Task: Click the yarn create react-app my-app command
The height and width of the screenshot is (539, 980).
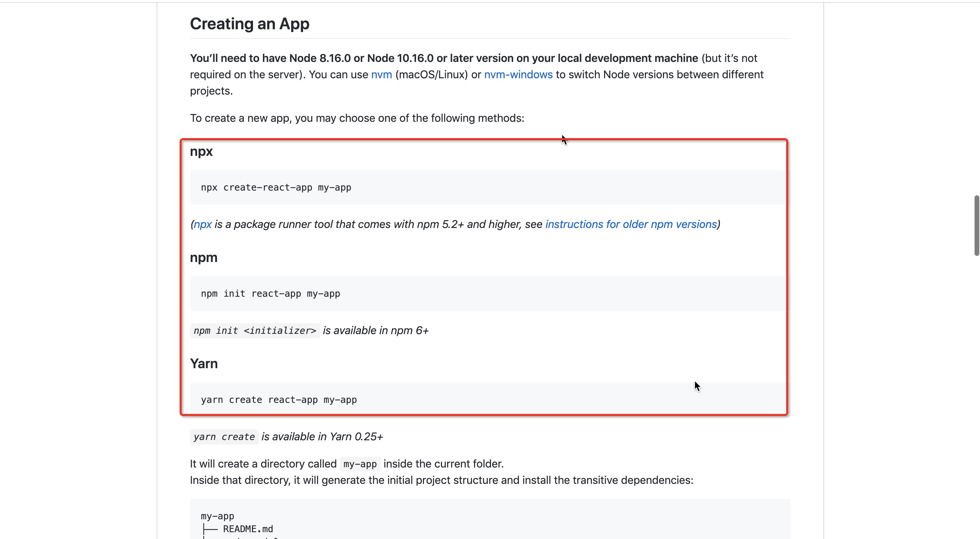Action: (279, 399)
